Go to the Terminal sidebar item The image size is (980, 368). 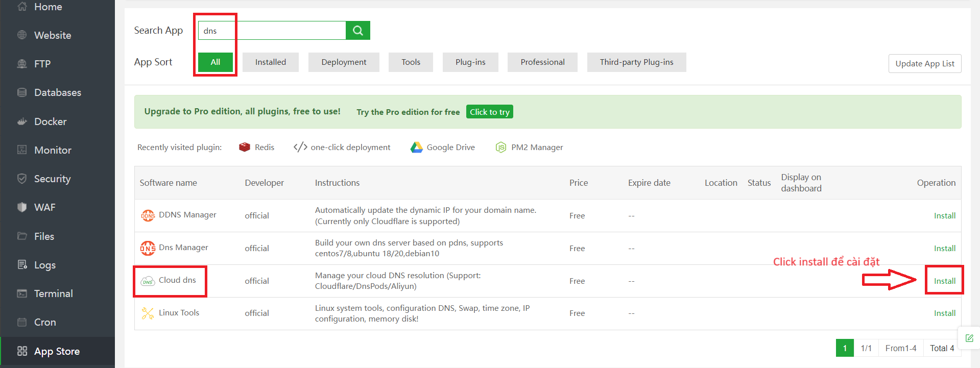[x=53, y=293]
